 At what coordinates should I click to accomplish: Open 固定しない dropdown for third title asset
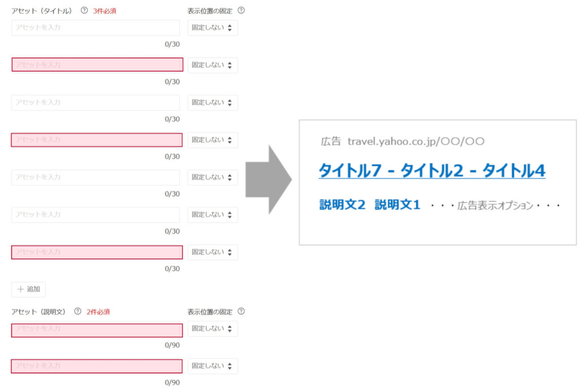(213, 102)
